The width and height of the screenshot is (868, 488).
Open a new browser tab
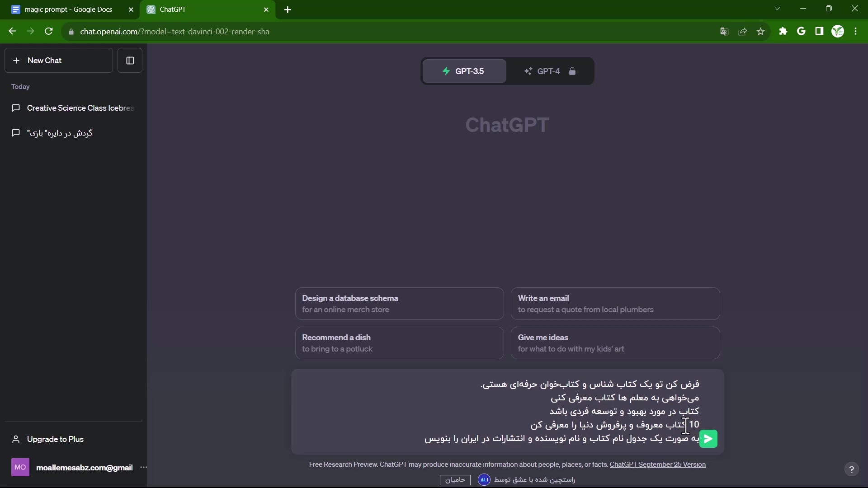(288, 9)
